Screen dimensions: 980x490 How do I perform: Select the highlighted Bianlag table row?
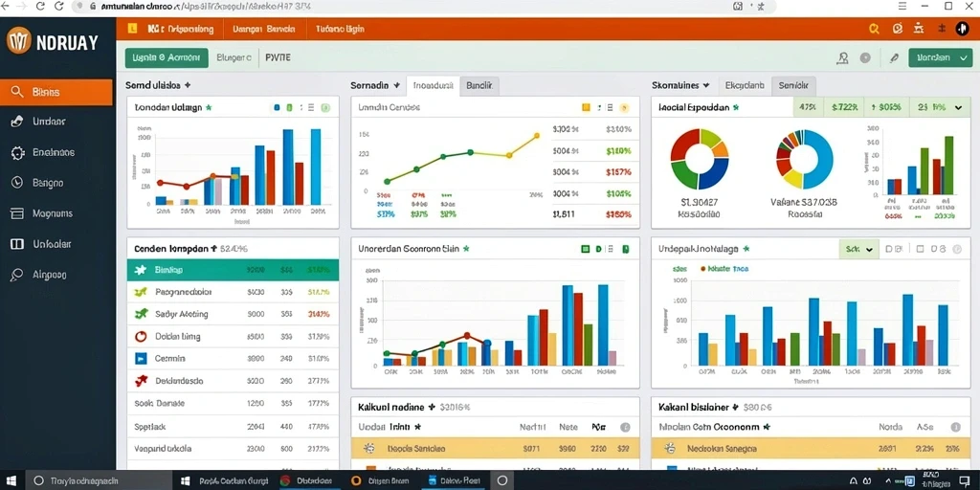coord(233,270)
